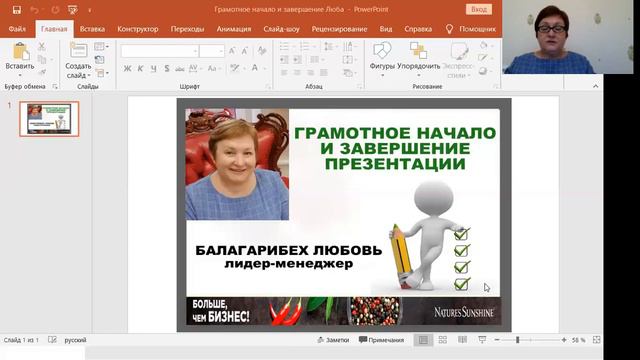Justify text in paragraph group
Image resolution: width=640 pixels, height=360 pixels.
324,73
